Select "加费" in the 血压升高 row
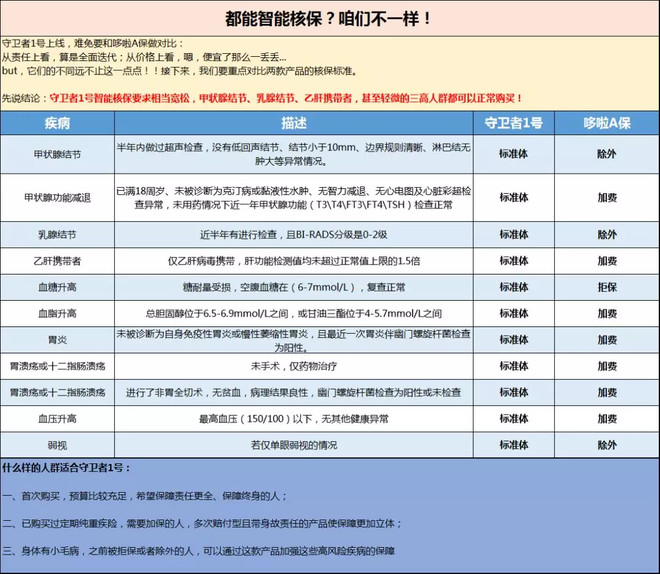This screenshot has height=574, width=660. pyautogui.click(x=607, y=419)
